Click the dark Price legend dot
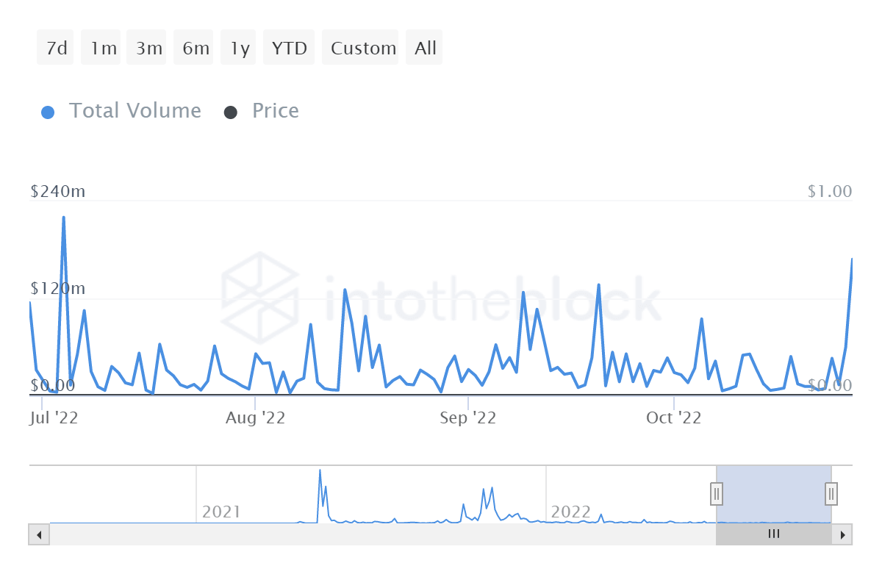The width and height of the screenshot is (882, 588). (x=231, y=112)
